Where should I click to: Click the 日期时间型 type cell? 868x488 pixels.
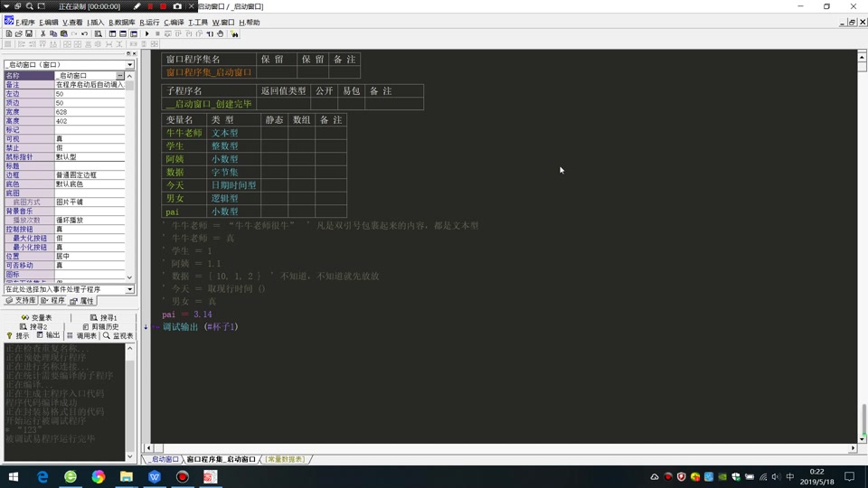[x=233, y=185]
